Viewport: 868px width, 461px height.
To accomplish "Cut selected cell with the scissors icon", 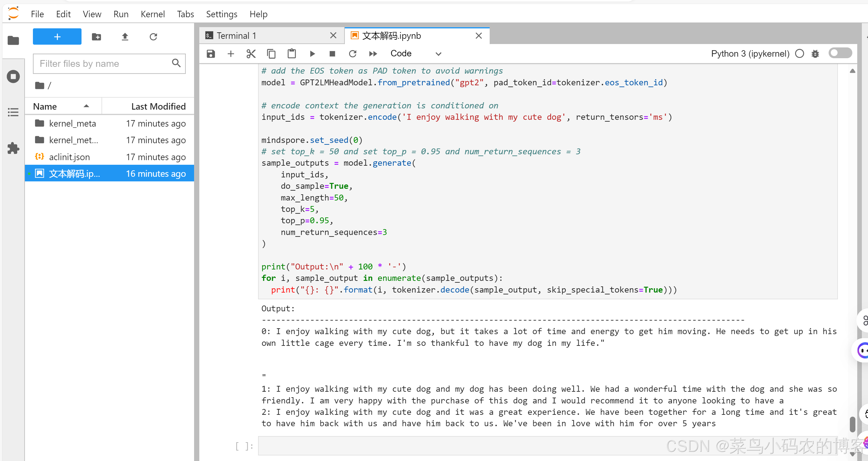I will pyautogui.click(x=251, y=54).
